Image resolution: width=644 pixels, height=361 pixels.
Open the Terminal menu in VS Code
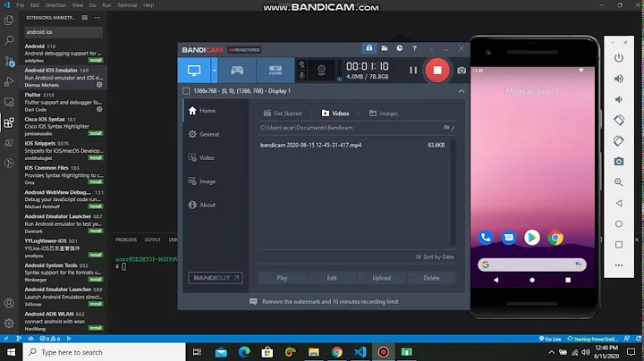point(127,5)
